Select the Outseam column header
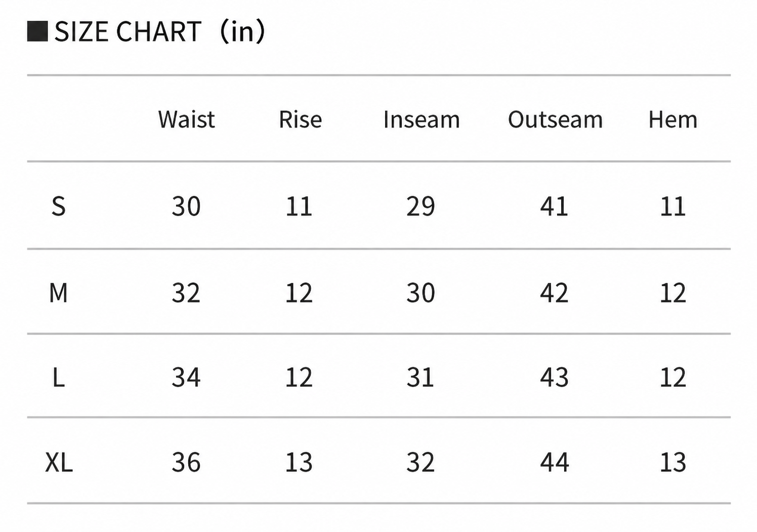757x532 pixels. [555, 119]
